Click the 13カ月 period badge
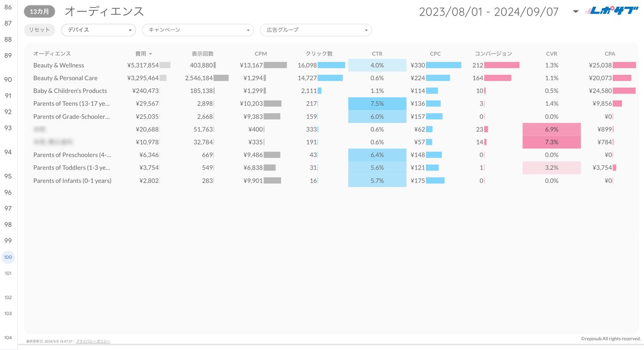The image size is (644, 350). tap(39, 12)
